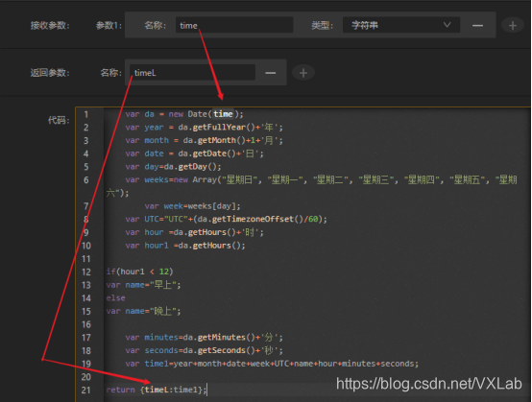
Task: Remove the timeL return parameter with the minus button
Action: pyautogui.click(x=271, y=73)
